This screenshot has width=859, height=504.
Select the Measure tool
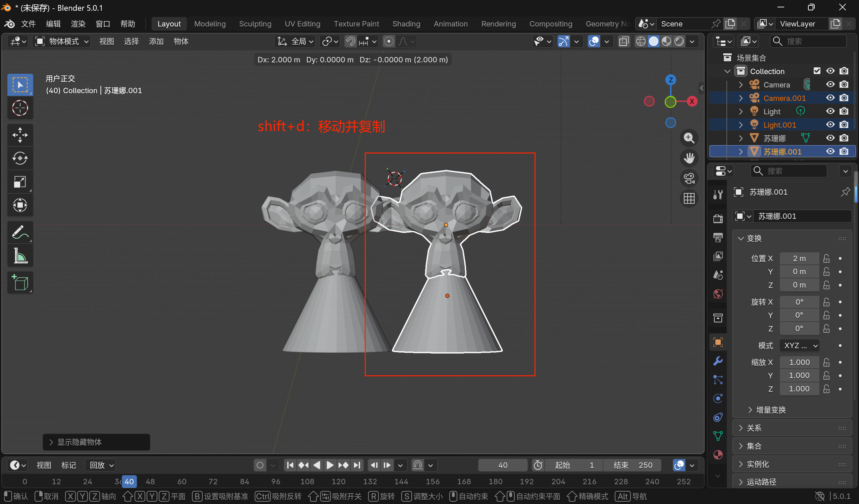point(20,256)
